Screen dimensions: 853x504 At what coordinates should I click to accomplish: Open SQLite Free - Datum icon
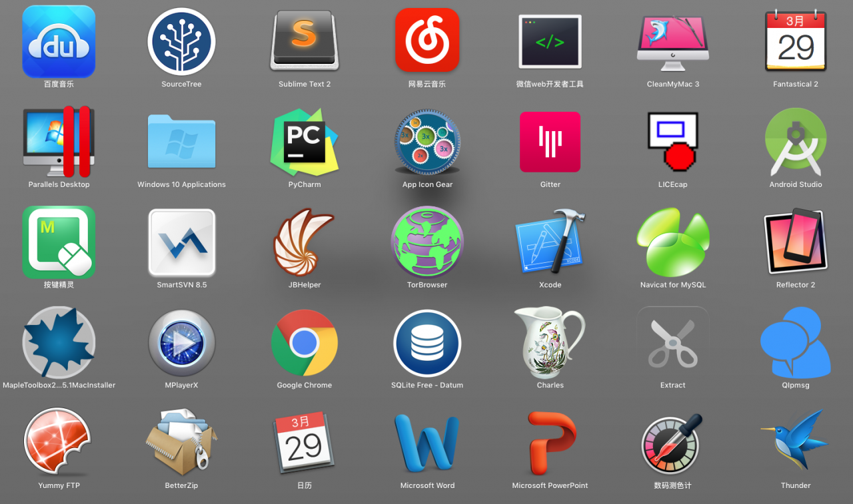[427, 343]
